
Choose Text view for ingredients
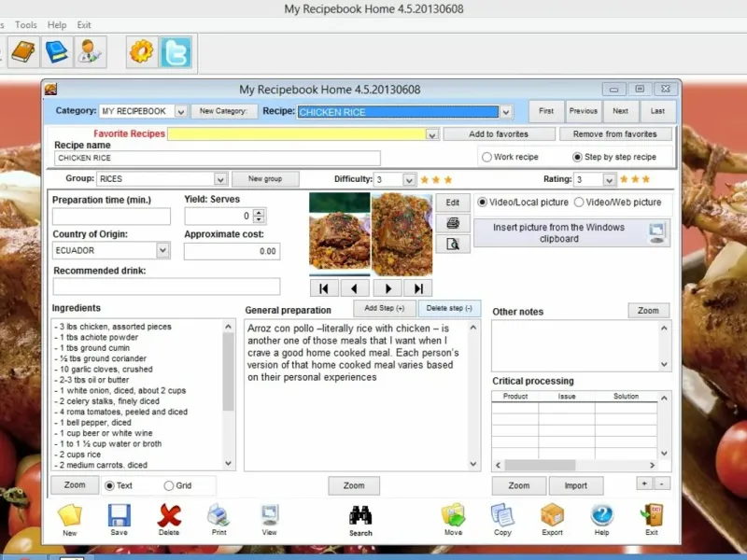click(109, 485)
